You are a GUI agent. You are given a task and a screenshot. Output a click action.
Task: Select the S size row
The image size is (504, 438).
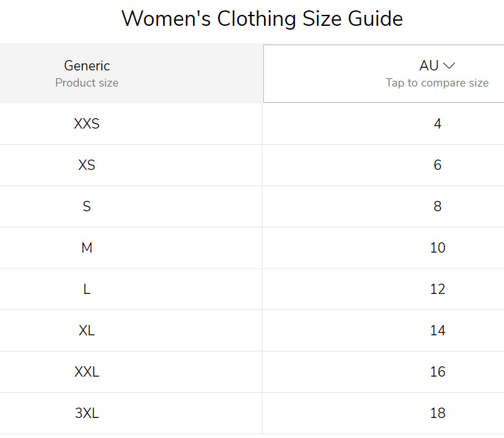click(x=252, y=206)
